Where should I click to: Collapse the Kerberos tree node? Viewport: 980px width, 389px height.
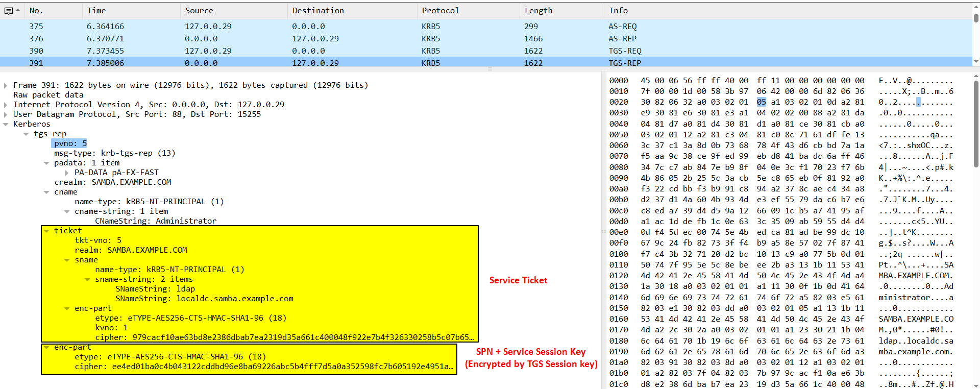(6, 124)
